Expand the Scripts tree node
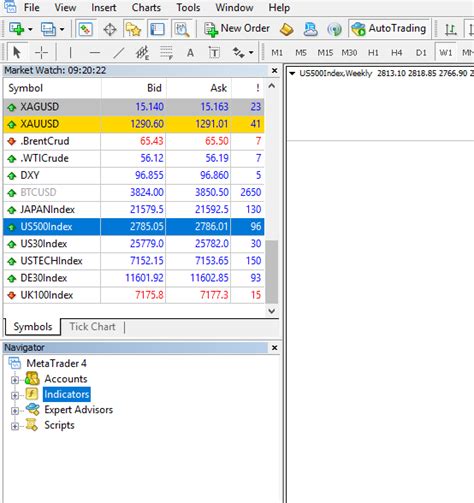474x503 pixels. [x=15, y=426]
